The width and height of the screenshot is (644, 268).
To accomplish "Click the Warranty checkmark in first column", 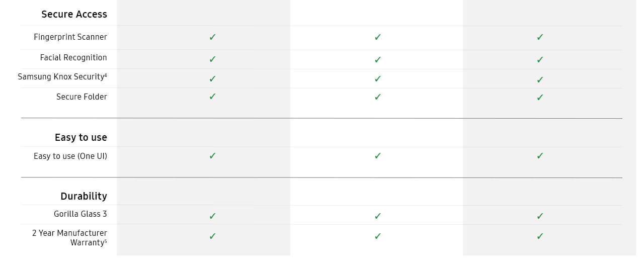I will (x=212, y=236).
